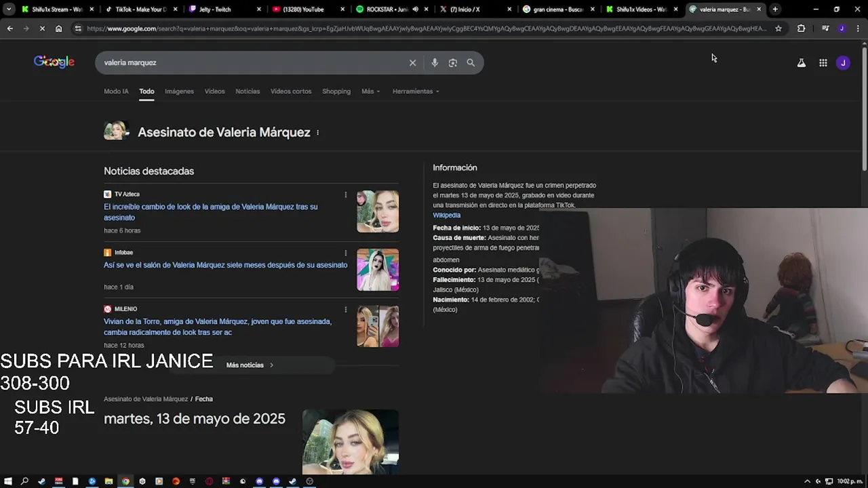The image size is (868, 488).
Task: Expand the Herramientas dropdown
Action: (x=416, y=91)
